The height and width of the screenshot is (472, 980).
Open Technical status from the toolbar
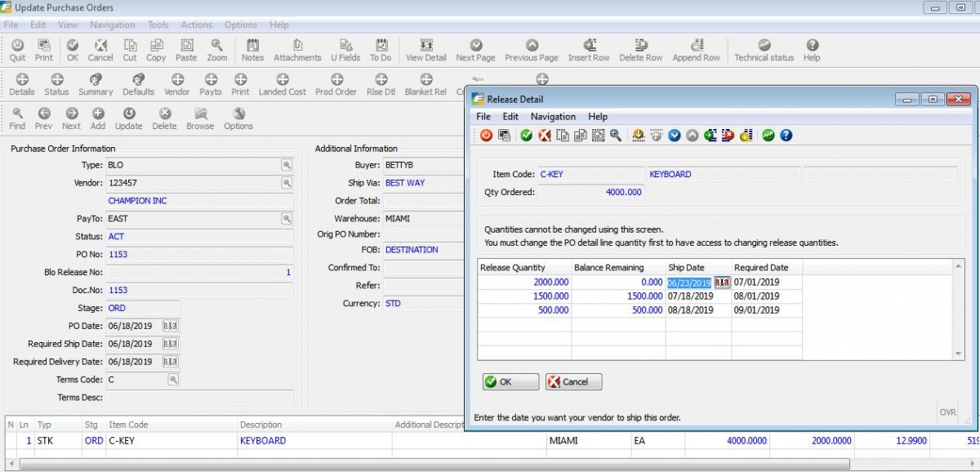(764, 49)
